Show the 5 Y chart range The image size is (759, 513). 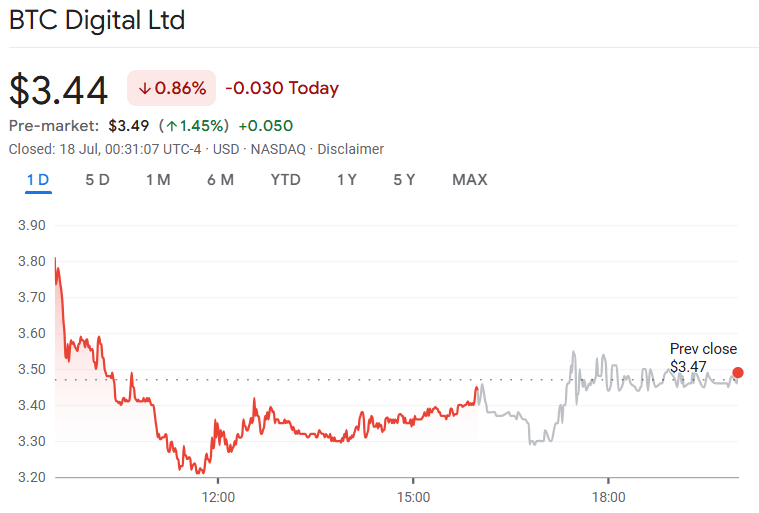[x=404, y=180]
